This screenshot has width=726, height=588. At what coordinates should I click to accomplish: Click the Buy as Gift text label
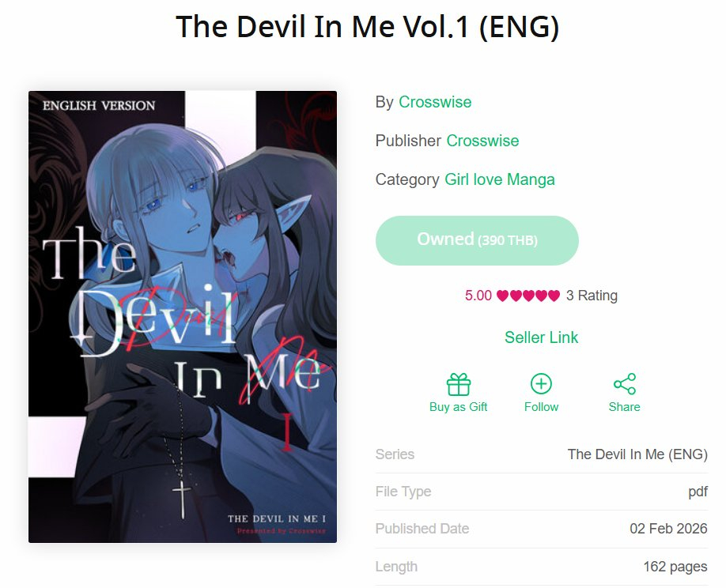pyautogui.click(x=459, y=407)
